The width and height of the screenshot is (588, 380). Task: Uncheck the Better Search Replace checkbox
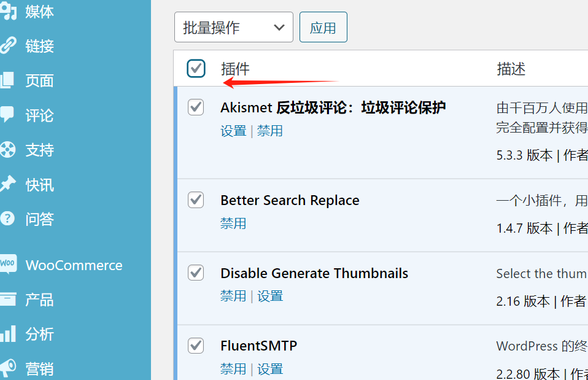tap(196, 200)
